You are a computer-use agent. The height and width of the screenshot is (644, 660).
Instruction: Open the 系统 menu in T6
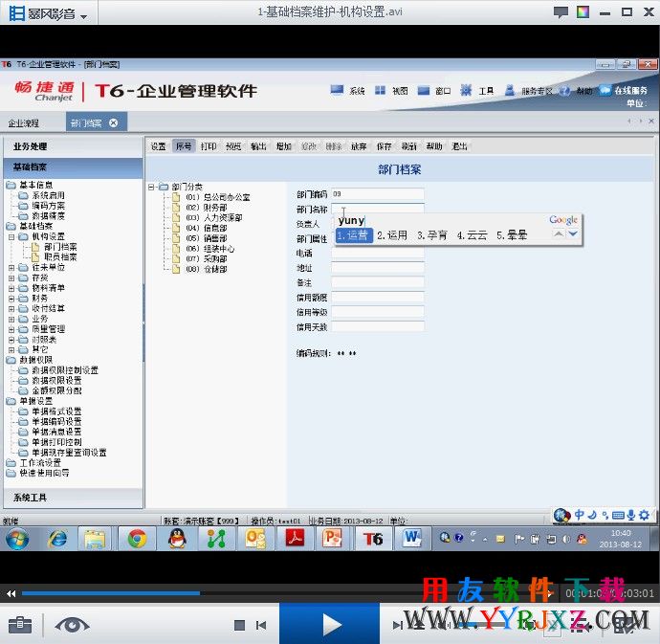347,91
